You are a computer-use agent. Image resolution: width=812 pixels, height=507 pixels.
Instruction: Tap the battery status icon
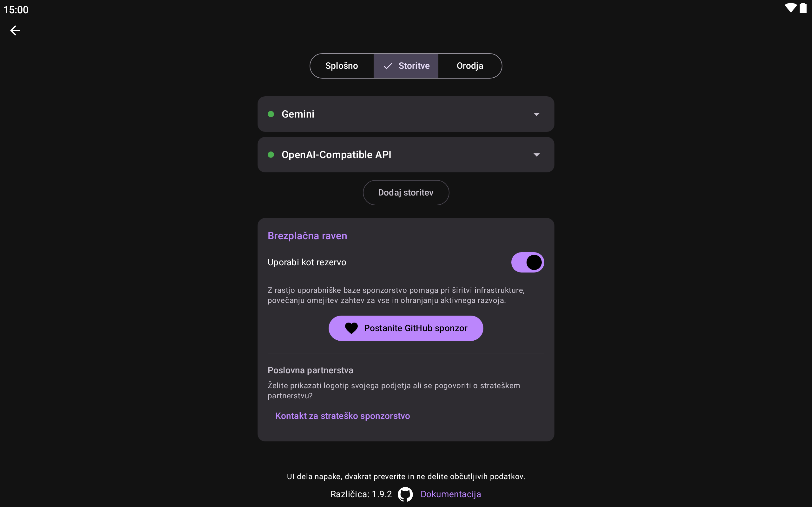tap(803, 8)
